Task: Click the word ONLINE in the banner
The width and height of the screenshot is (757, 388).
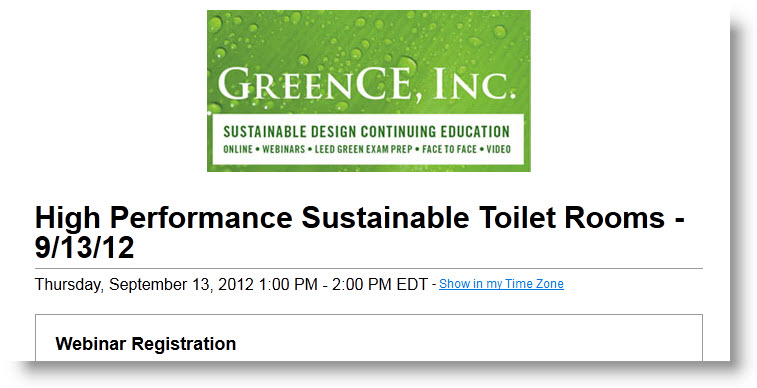Action: click(x=238, y=149)
